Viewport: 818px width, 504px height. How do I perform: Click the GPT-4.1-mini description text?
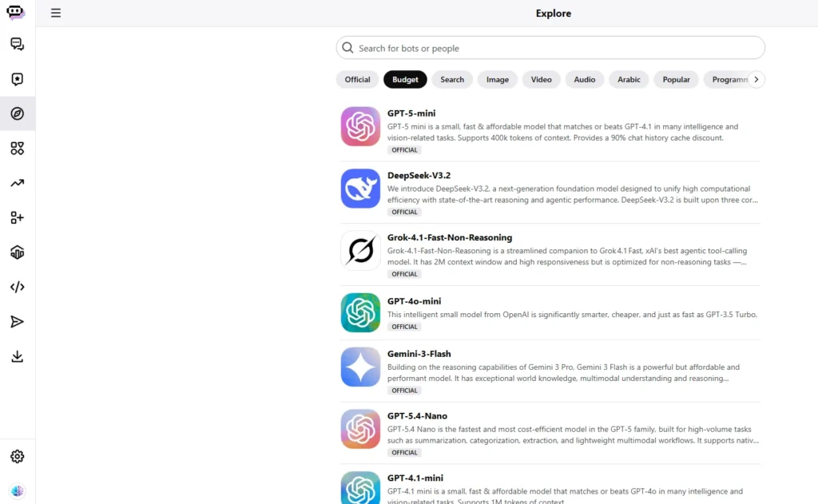coord(565,496)
